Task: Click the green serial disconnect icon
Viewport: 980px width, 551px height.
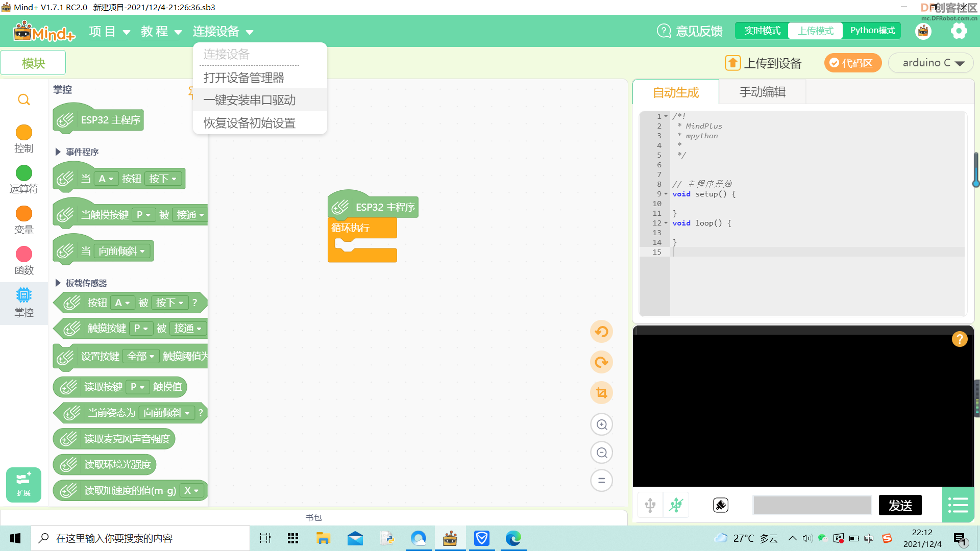Action: [676, 505]
